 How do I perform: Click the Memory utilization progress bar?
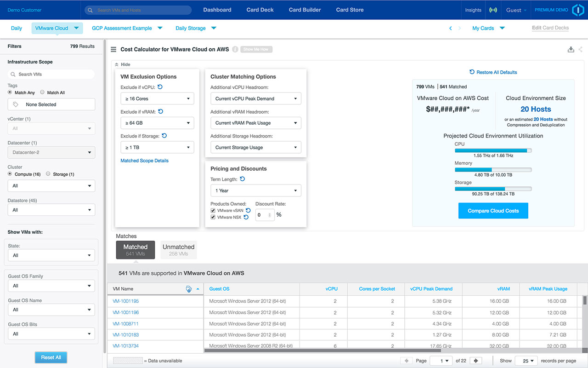coord(493,170)
